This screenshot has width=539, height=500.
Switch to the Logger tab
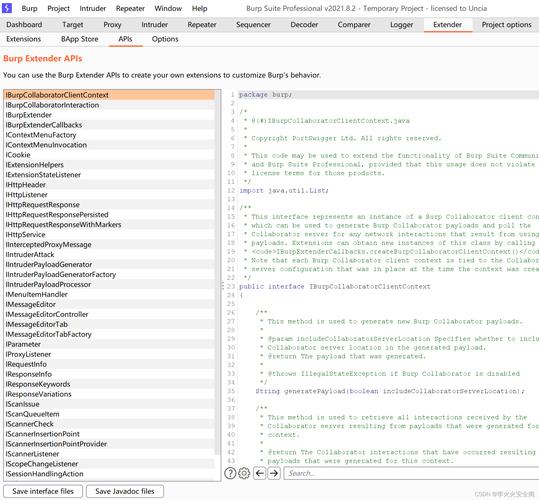[x=401, y=25]
